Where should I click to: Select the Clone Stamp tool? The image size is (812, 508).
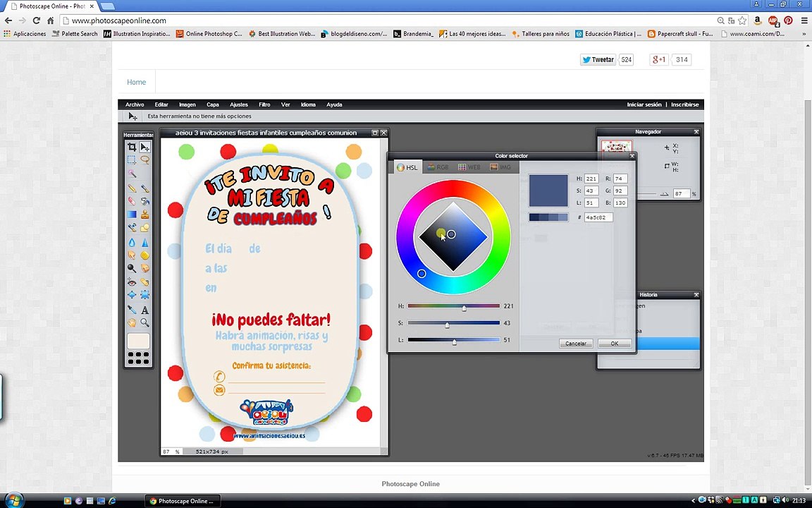pyautogui.click(x=145, y=214)
